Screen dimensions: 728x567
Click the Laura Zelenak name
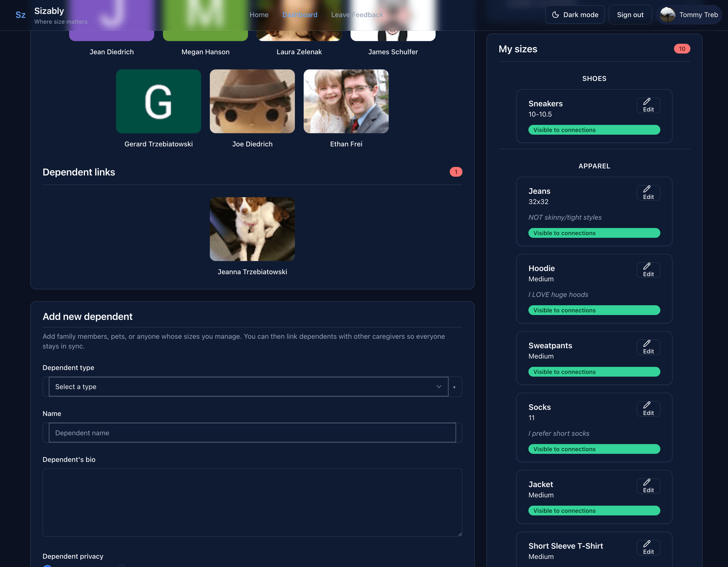click(299, 52)
